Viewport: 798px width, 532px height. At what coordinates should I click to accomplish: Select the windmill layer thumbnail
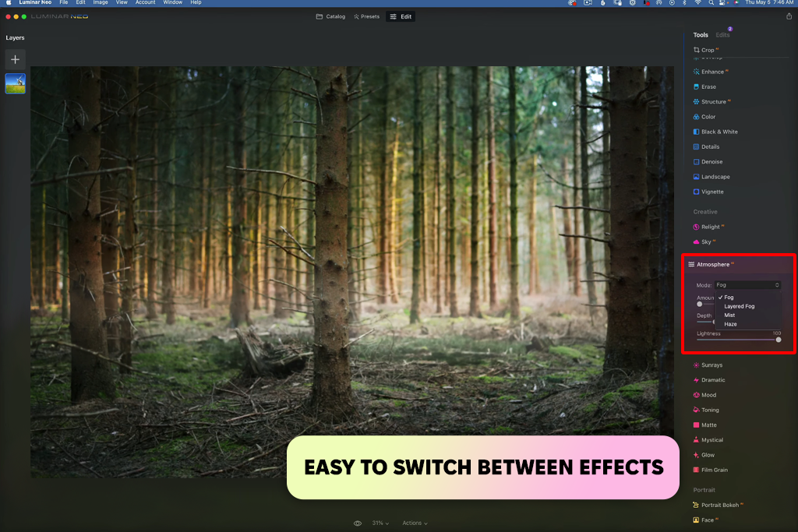point(16,83)
